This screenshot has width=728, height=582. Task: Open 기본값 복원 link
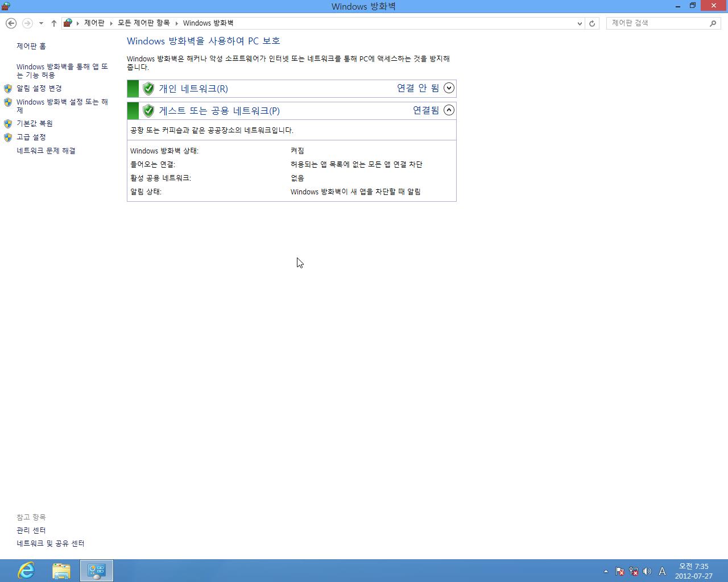35,123
